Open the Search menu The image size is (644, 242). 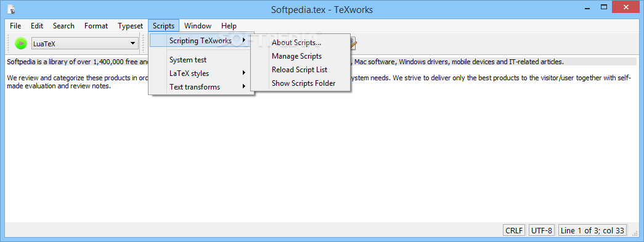coord(63,26)
